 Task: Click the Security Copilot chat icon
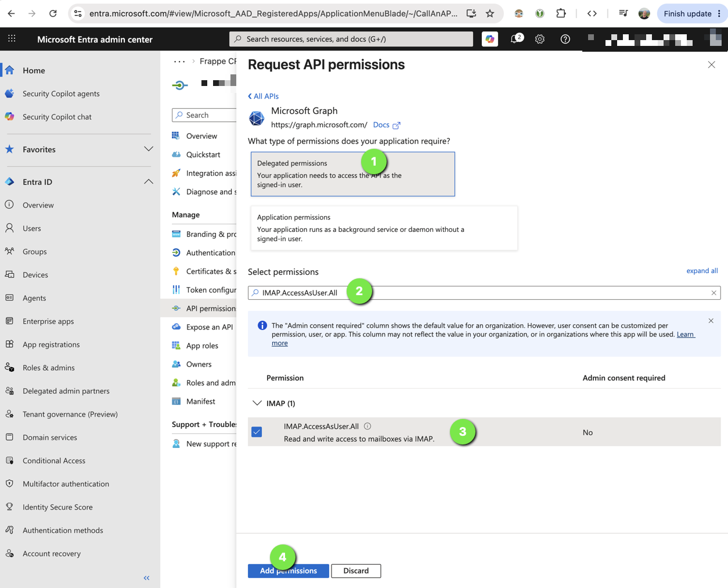pyautogui.click(x=10, y=117)
